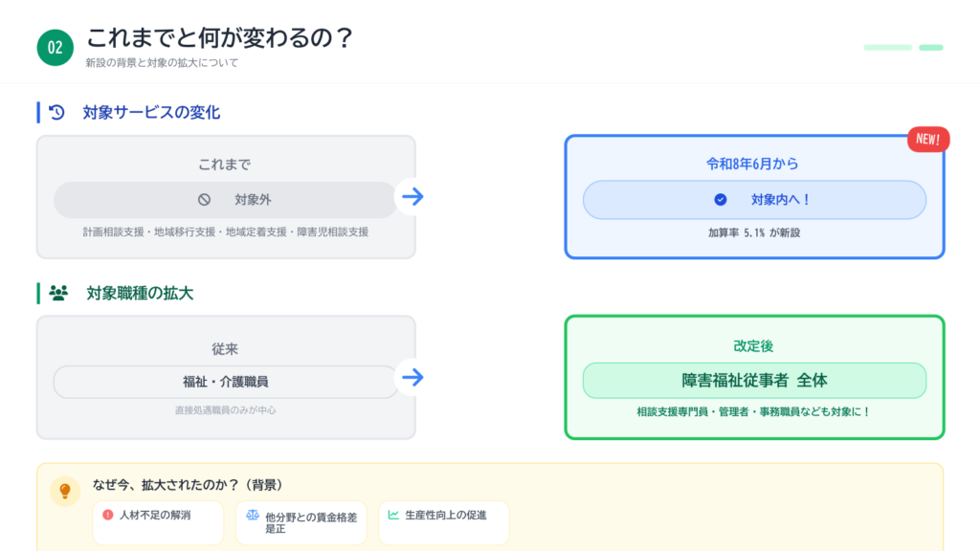Select the 対象外 gray pill
The width and height of the screenshot is (980, 551).
[225, 200]
